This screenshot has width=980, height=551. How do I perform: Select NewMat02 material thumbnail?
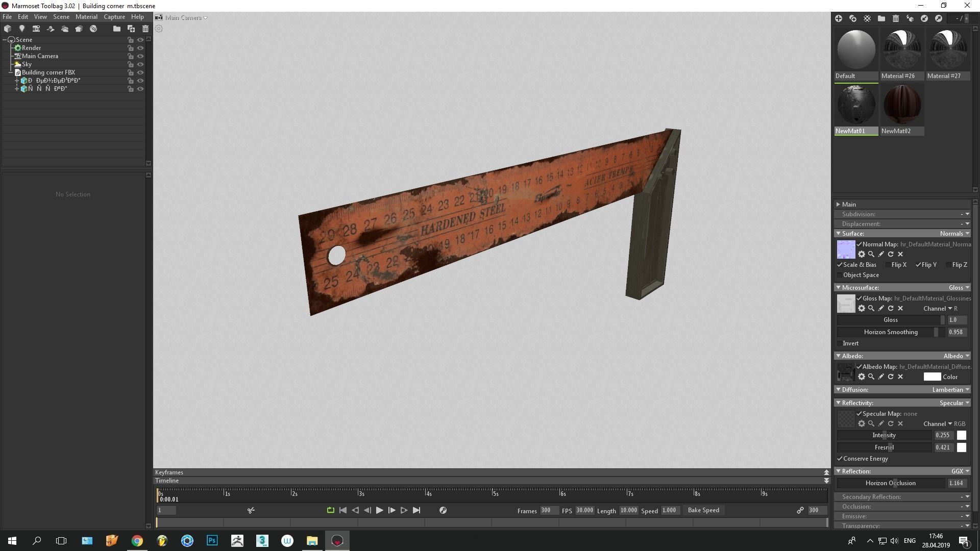click(x=902, y=104)
